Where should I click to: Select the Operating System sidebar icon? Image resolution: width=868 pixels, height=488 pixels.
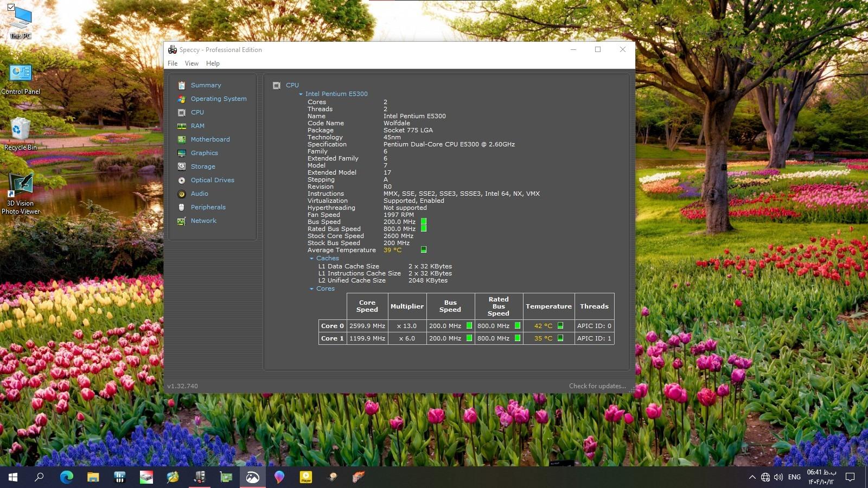(x=182, y=99)
